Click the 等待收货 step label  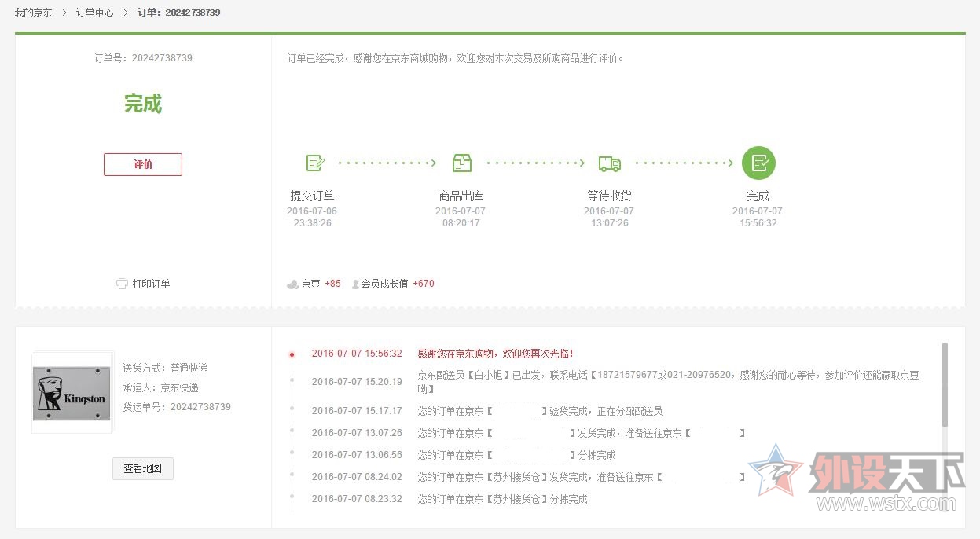point(609,196)
